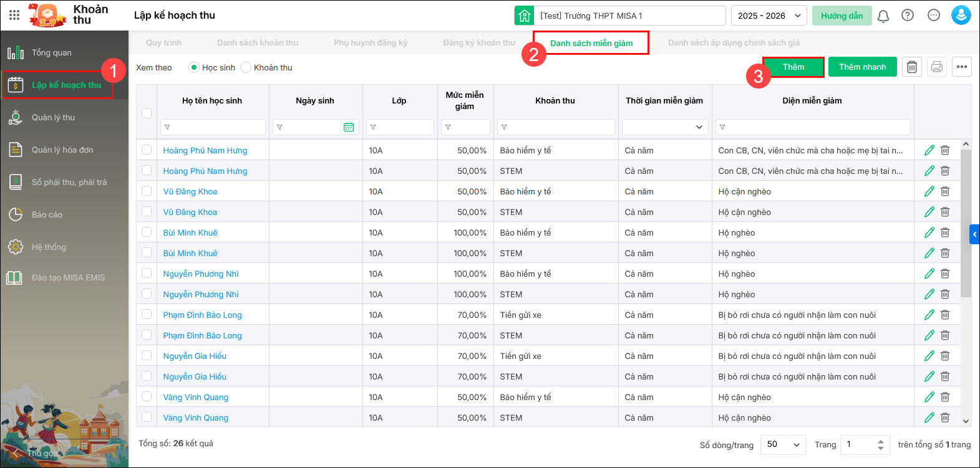This screenshot has width=980, height=468.
Task: Open the date picker calendar in Ngày sinh filter
Action: coord(349,127)
